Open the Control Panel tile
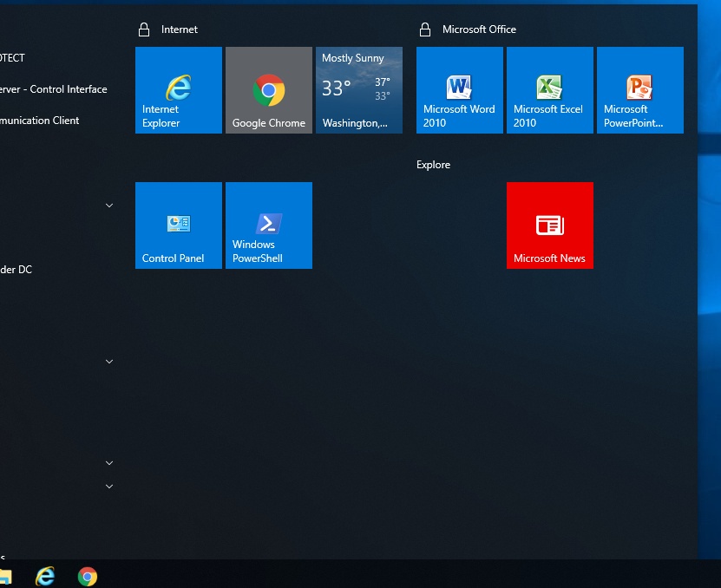The width and height of the screenshot is (721, 588). tap(179, 225)
